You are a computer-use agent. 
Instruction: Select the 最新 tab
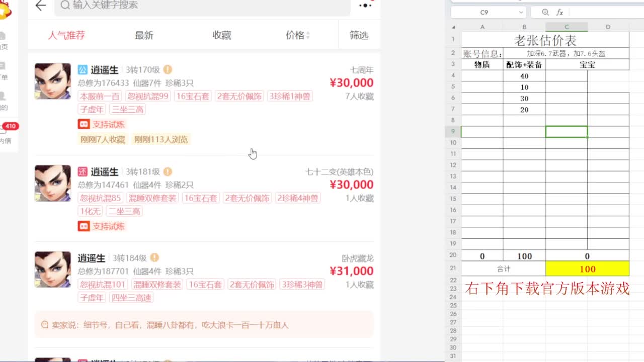pyautogui.click(x=144, y=35)
